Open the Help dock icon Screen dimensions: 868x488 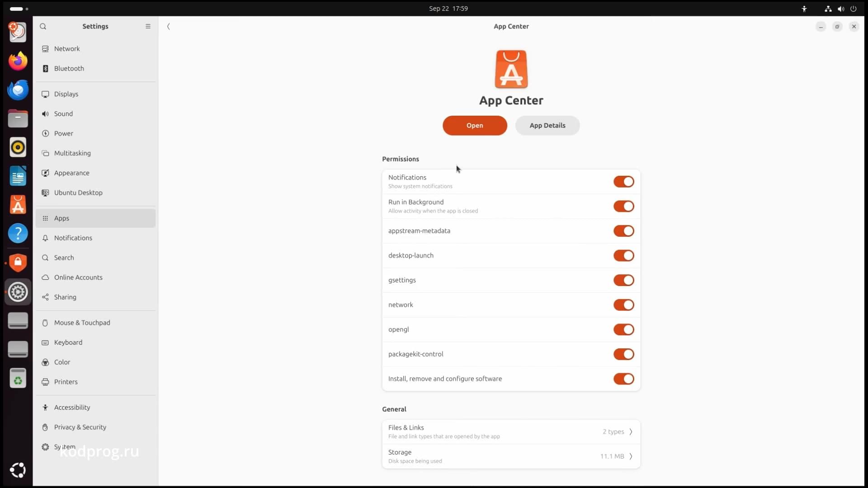(18, 234)
